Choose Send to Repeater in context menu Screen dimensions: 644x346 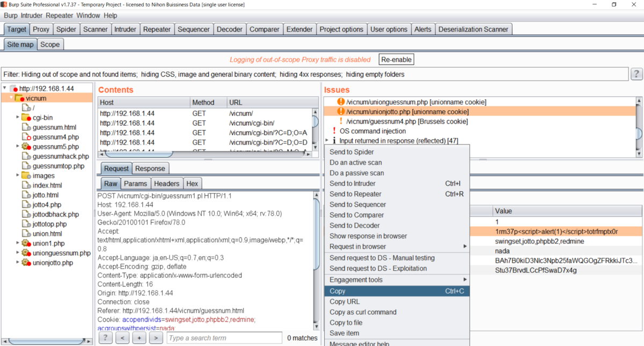(x=397, y=194)
